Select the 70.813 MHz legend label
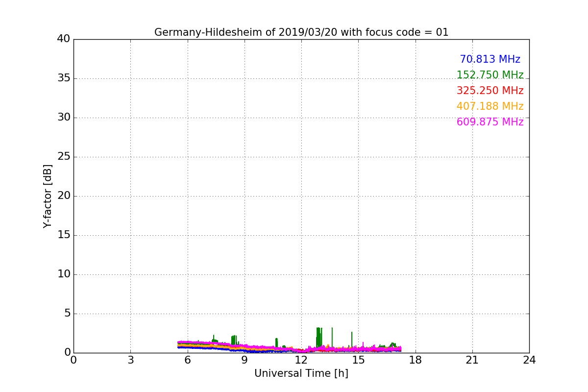 click(x=490, y=59)
